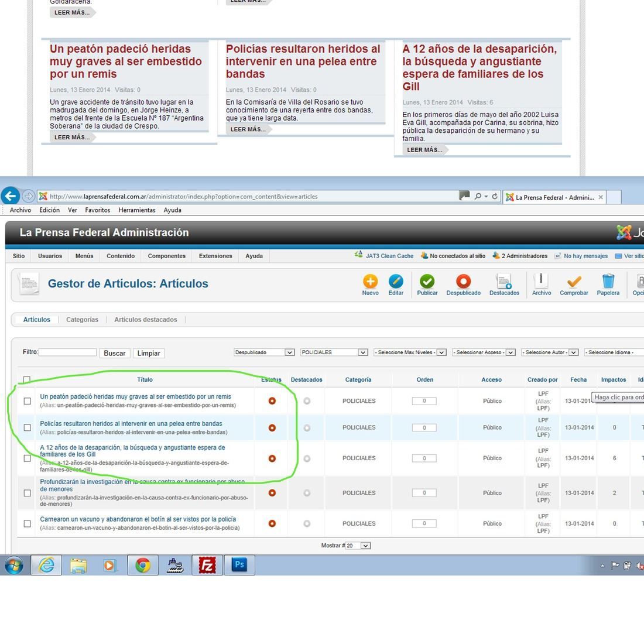Open 'Carnearon un vacuno' article title link
Image resolution: width=644 pixels, height=644 pixels.
point(138,519)
